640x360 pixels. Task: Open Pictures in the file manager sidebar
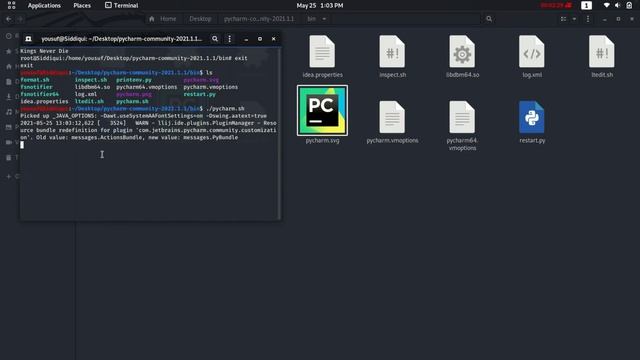[9, 127]
